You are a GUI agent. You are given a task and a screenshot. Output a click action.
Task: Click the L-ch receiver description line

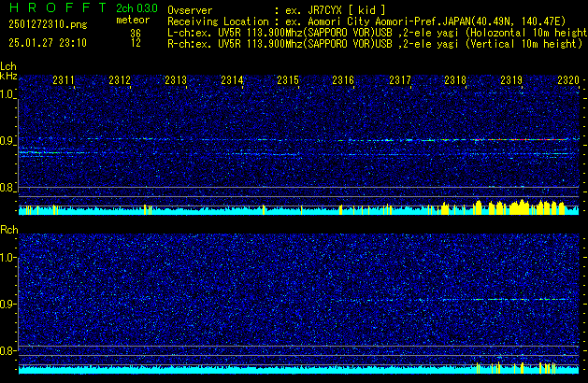click(378, 33)
